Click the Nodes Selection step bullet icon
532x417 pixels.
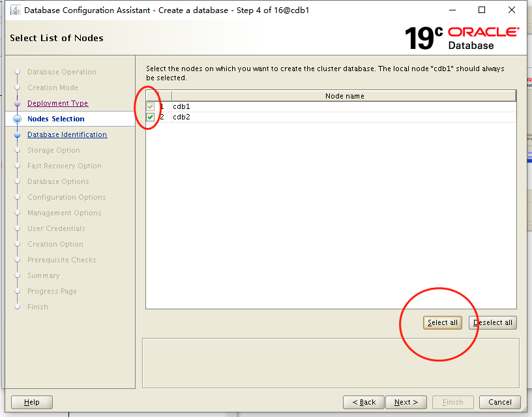click(x=18, y=119)
